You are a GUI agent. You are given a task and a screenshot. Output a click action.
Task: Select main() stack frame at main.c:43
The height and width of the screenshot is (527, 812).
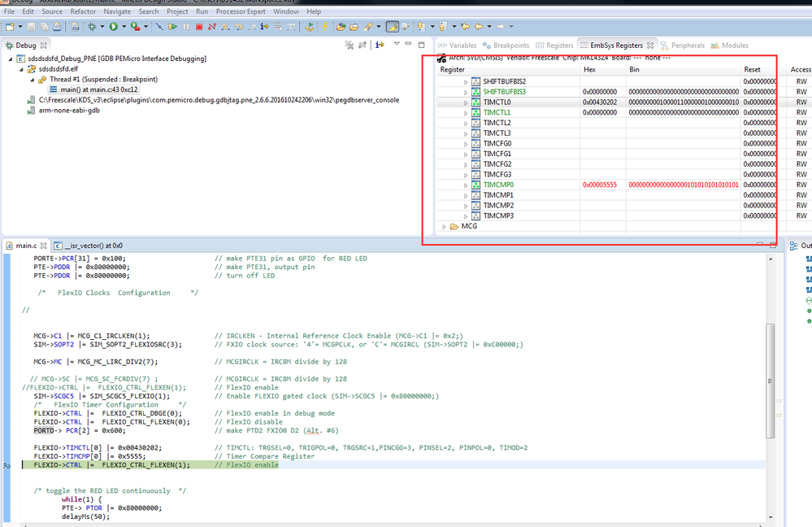97,89
